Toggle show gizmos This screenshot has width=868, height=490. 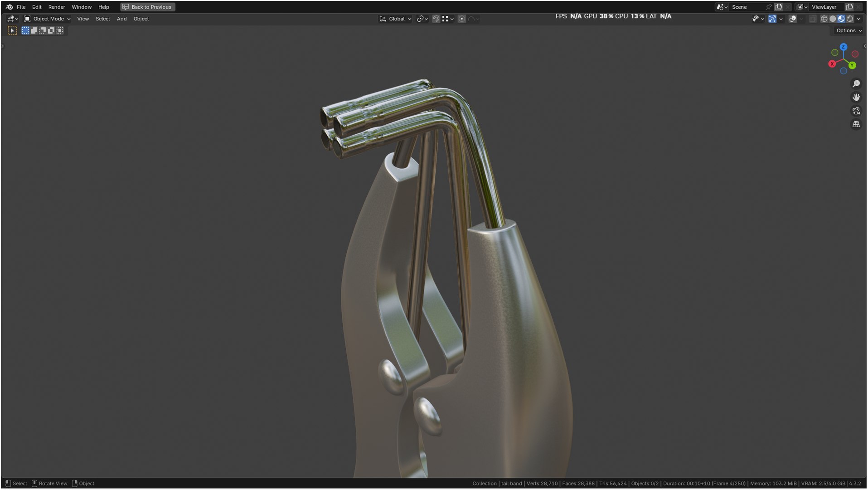click(x=772, y=19)
